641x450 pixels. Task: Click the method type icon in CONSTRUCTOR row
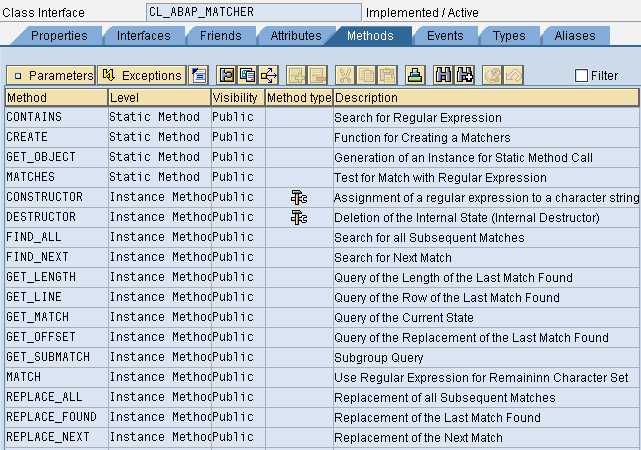299,197
